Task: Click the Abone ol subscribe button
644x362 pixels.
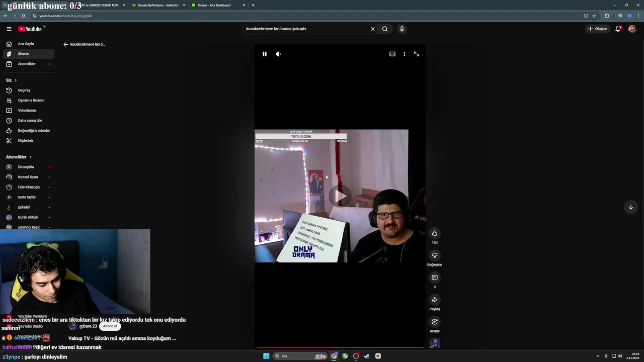Action: 110,326
